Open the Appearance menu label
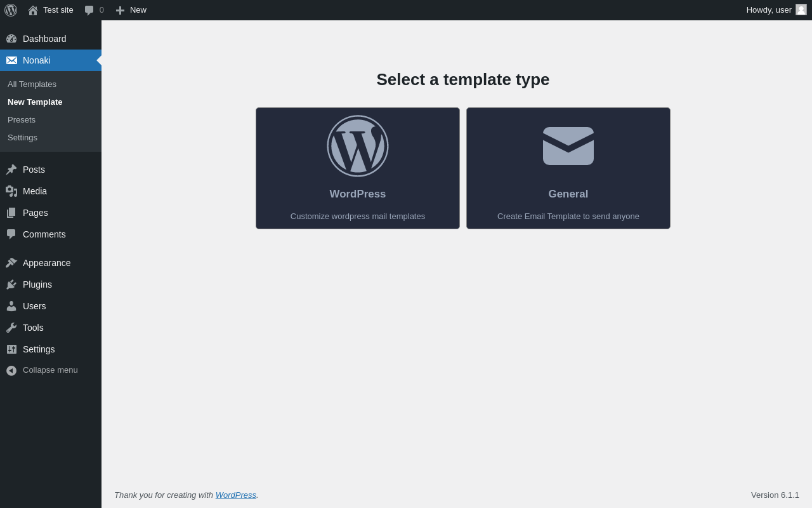The width and height of the screenshot is (812, 508). pyautogui.click(x=47, y=263)
